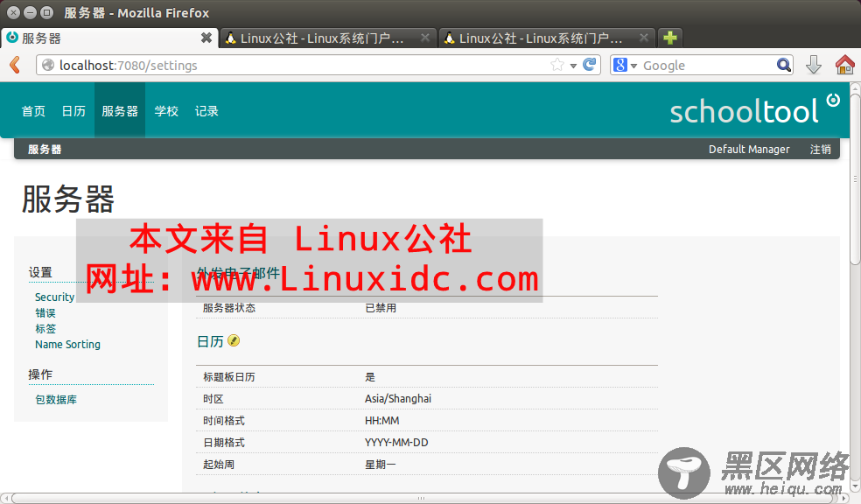Click the 星期一 start-week value
This screenshot has width=861, height=504.
(x=380, y=465)
